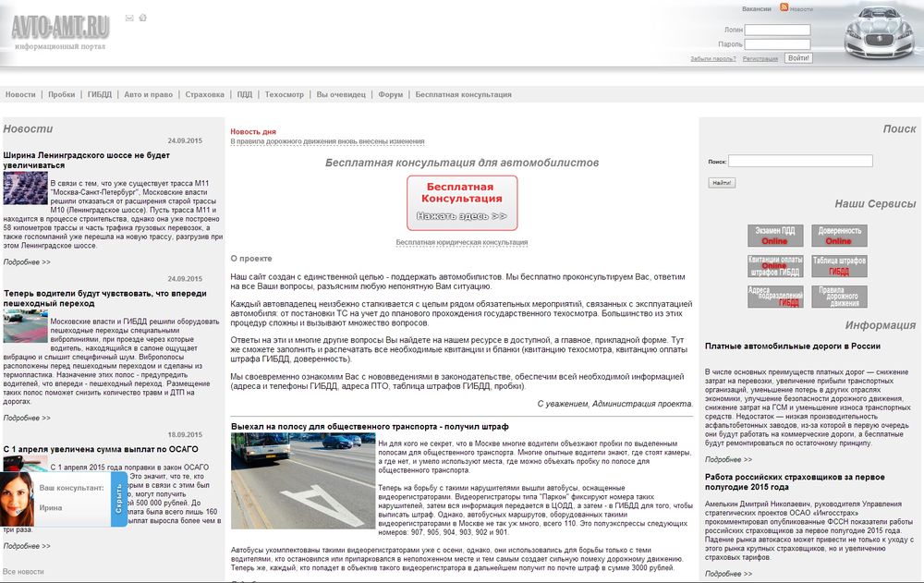Open Бесплатная юридическая консультация link

coord(462,242)
